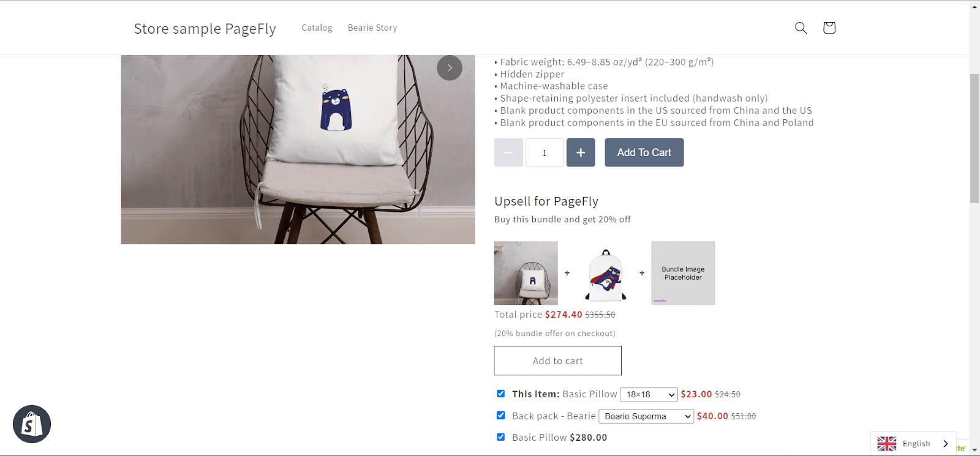Open the Shopify chat bag icon
Viewport: 980px width, 456px height.
[32, 424]
